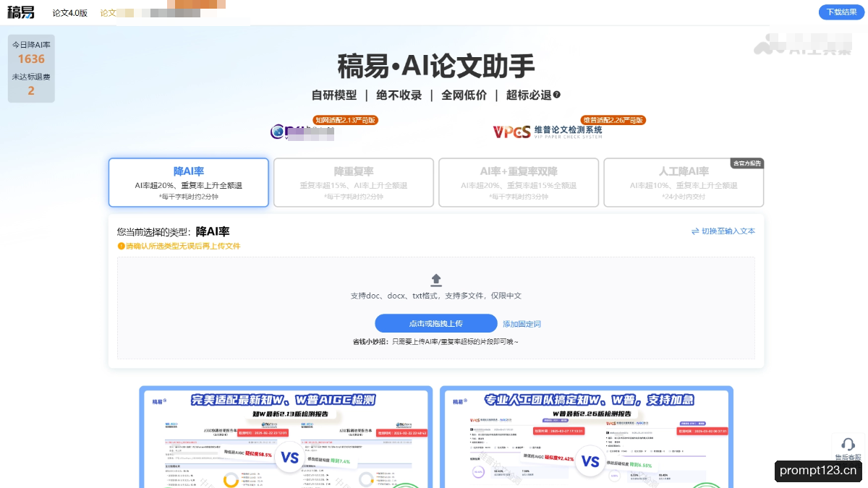Click the 添加固定词 link
This screenshot has width=868, height=488.
click(522, 324)
